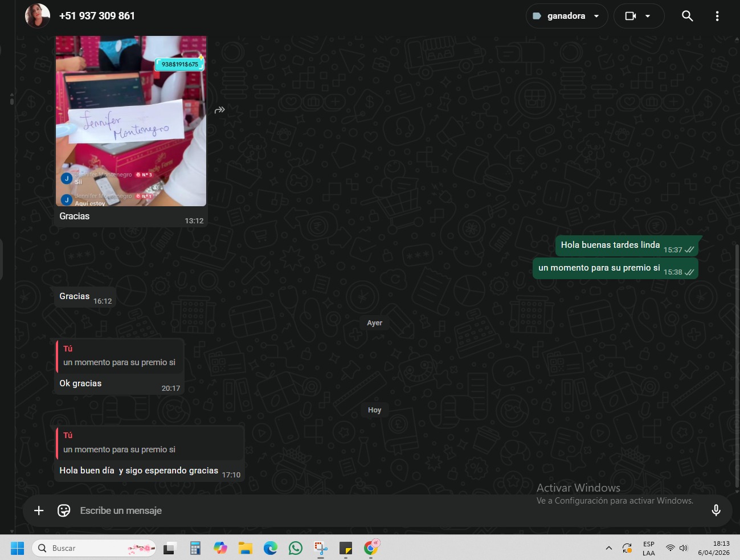Click the chat's vertical scrollbar
Screen dimensions: 740x560
tap(737, 365)
